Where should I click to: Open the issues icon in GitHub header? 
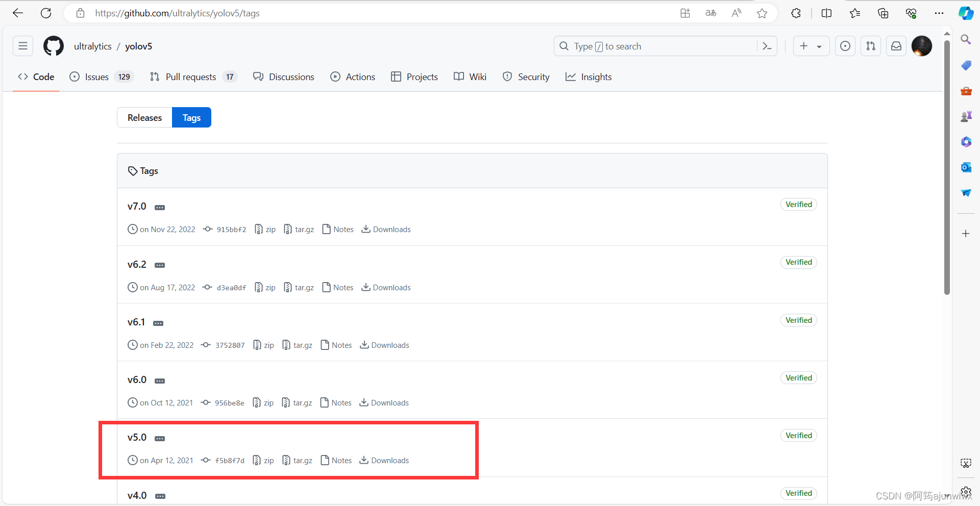845,46
